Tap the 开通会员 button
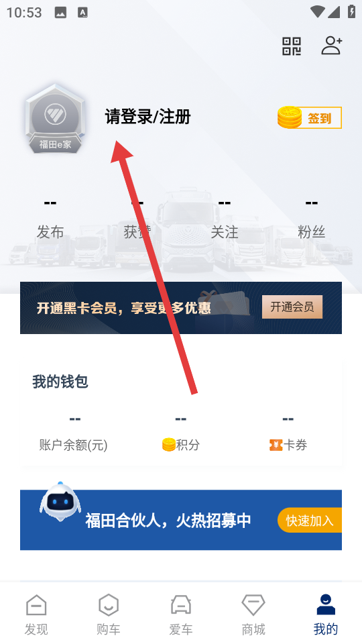The image size is (362, 644). [x=292, y=307]
